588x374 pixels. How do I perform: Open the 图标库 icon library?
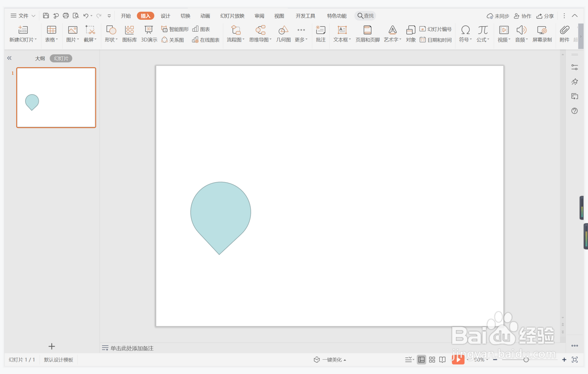point(129,34)
